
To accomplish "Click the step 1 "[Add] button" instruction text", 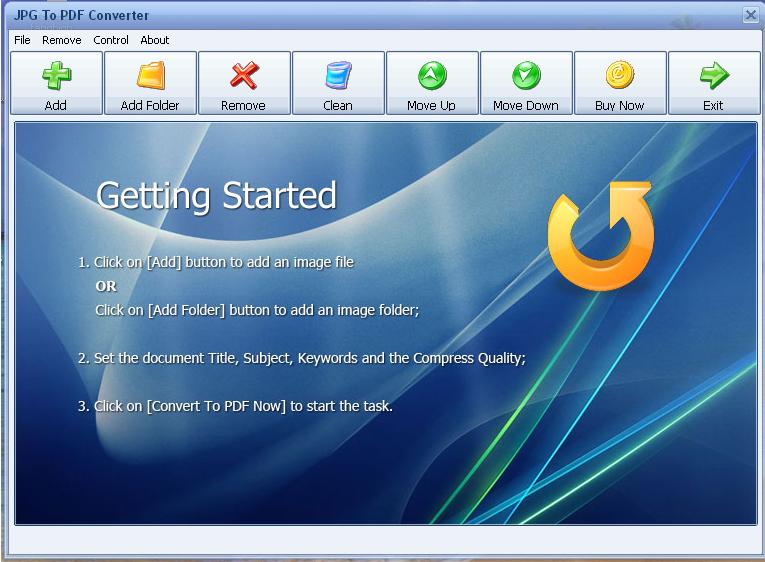I will [216, 262].
